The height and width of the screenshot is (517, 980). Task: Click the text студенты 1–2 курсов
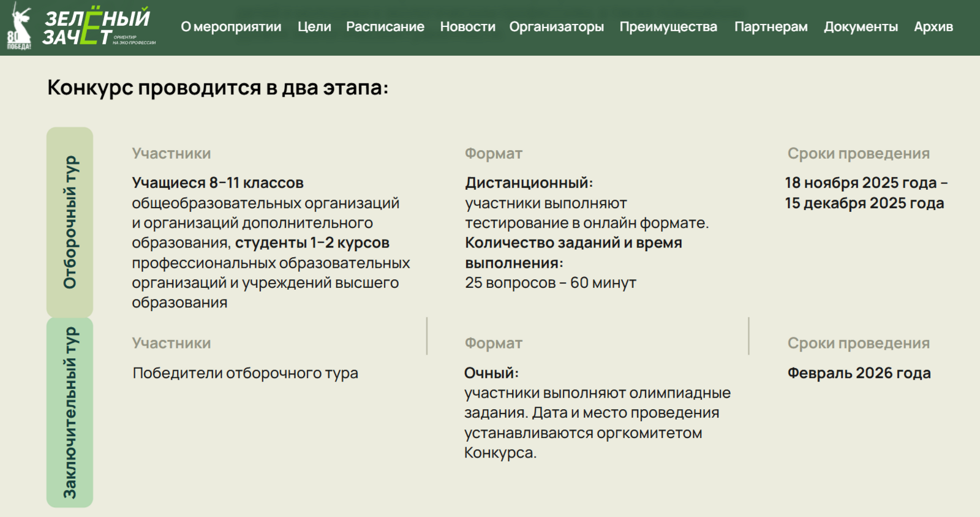[x=312, y=243]
